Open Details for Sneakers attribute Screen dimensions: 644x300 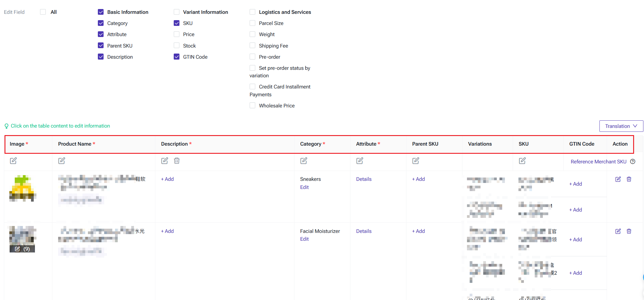coord(364,179)
